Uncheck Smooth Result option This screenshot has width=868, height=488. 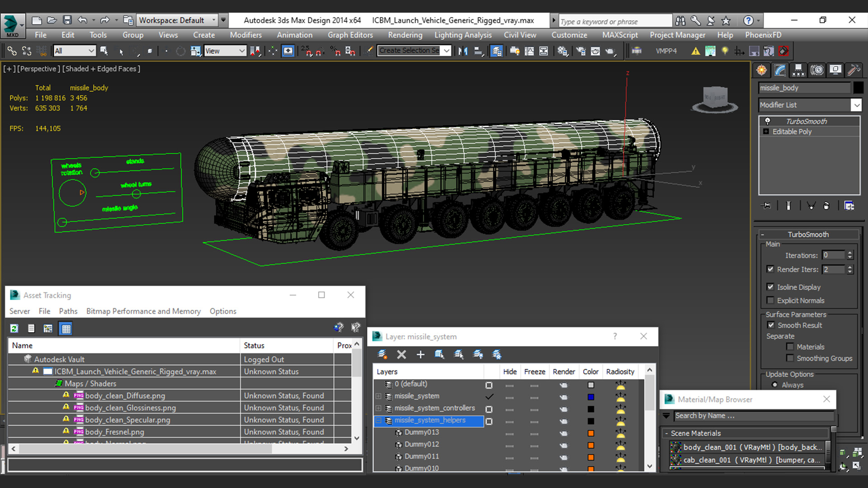tap(771, 325)
